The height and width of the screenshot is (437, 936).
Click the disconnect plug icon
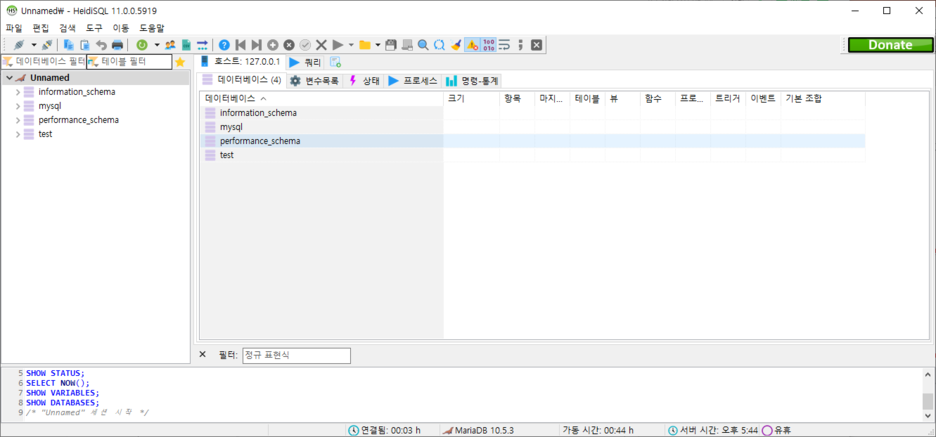tap(47, 45)
